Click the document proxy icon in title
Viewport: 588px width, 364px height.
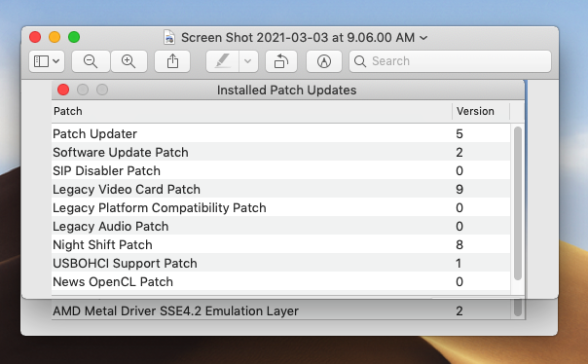coord(169,38)
